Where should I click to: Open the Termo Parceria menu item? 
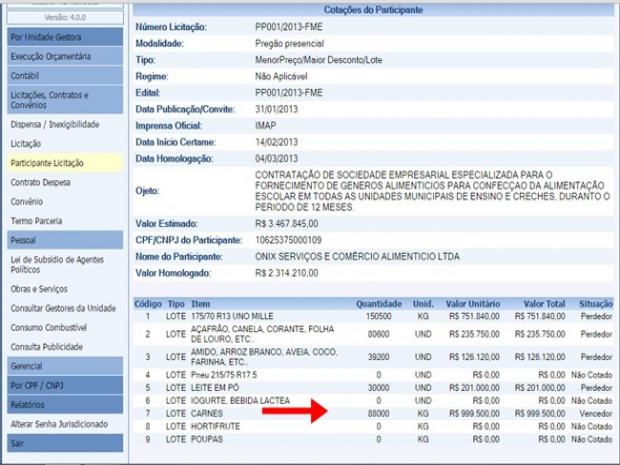pyautogui.click(x=36, y=221)
